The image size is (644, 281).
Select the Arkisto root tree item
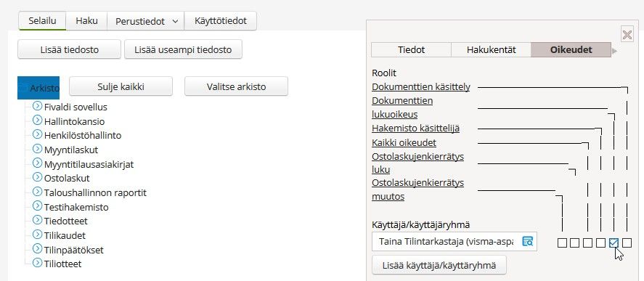(x=38, y=88)
